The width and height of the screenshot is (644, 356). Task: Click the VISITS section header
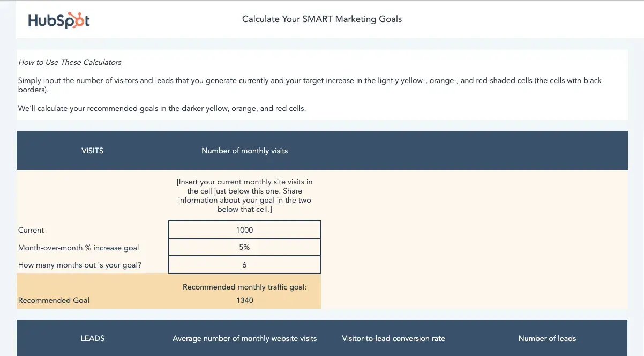(92, 151)
